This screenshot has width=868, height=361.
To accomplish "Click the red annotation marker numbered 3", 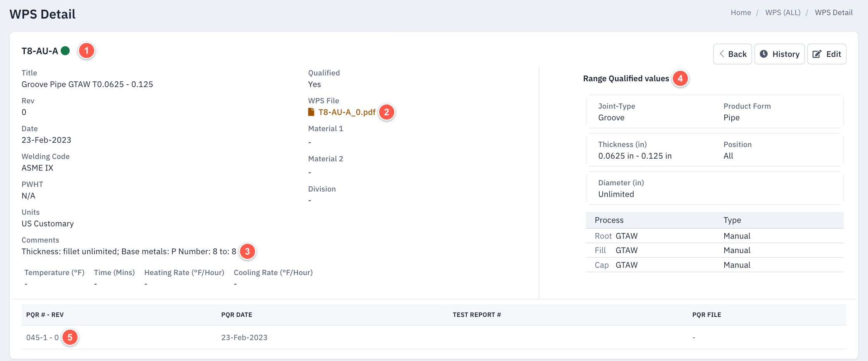I will [x=248, y=252].
